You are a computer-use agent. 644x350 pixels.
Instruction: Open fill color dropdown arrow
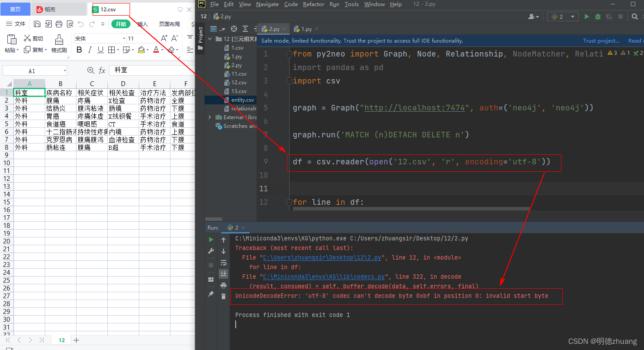coord(147,50)
